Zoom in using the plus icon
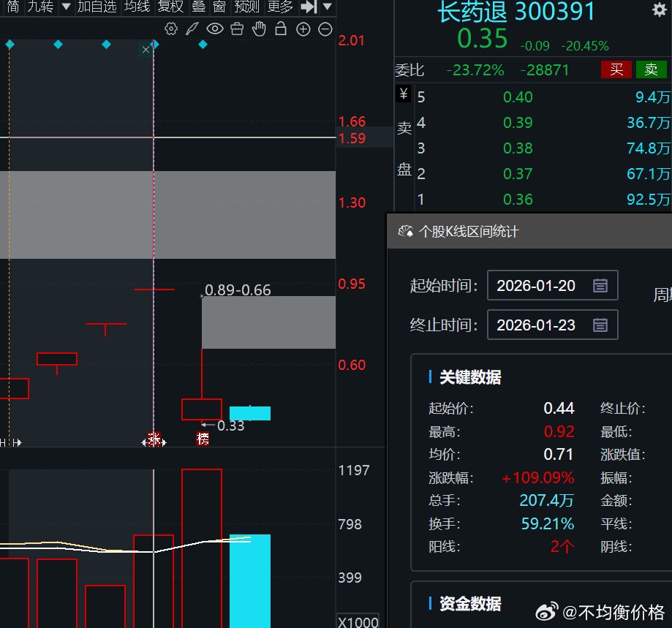The image size is (672, 628). pos(302,29)
